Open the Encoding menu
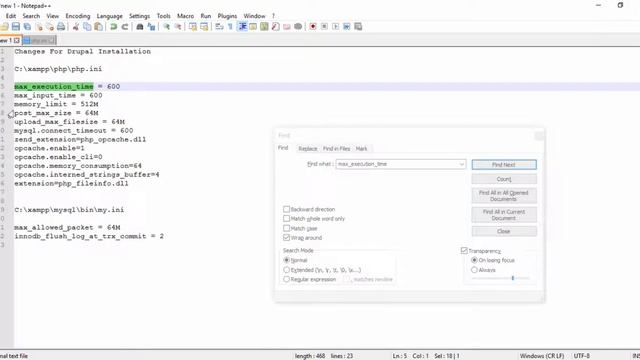The width and height of the screenshot is (640, 360). click(x=78, y=16)
